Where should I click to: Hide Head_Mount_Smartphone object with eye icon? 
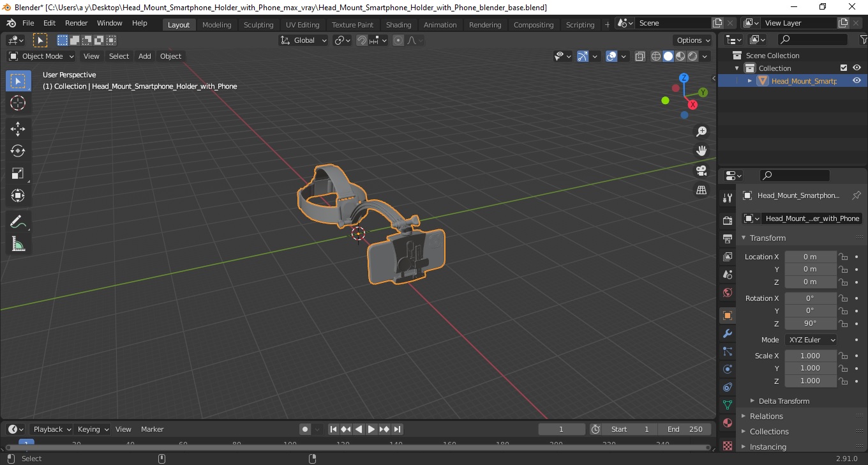click(x=857, y=80)
